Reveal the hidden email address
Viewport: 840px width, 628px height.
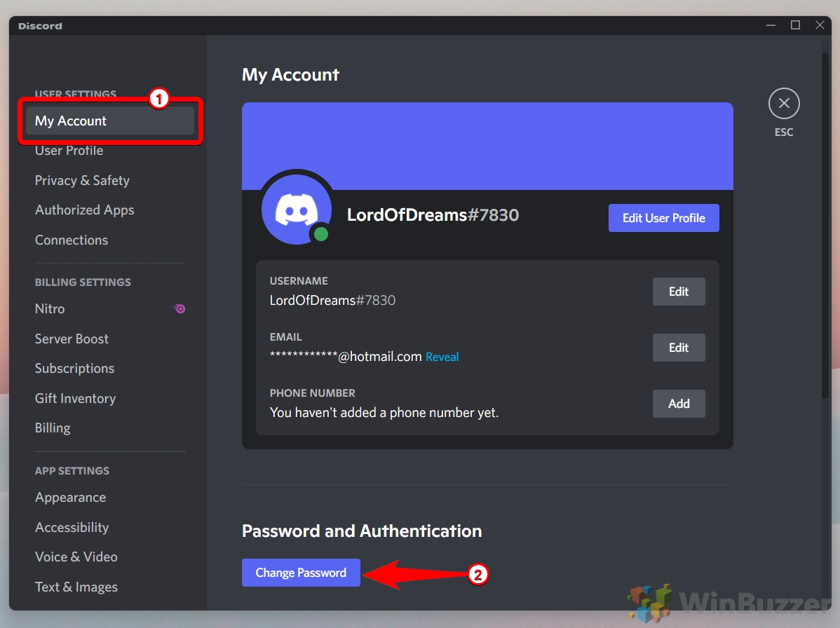point(442,357)
